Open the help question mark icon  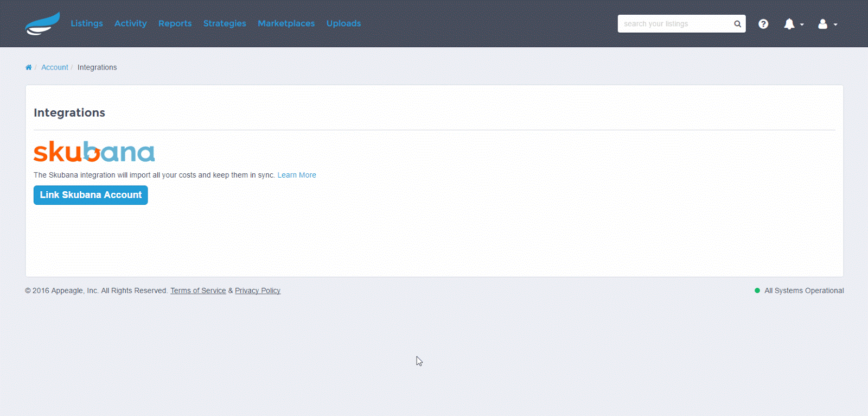(x=763, y=24)
